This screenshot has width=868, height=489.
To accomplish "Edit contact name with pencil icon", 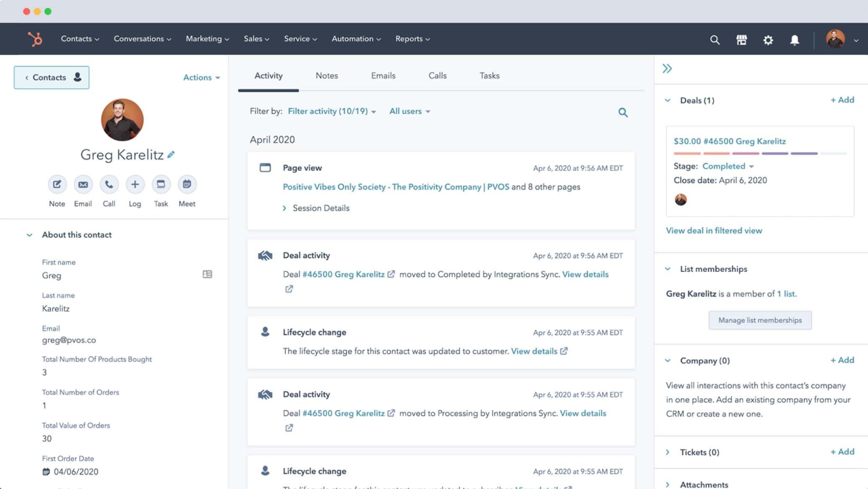I will (171, 154).
